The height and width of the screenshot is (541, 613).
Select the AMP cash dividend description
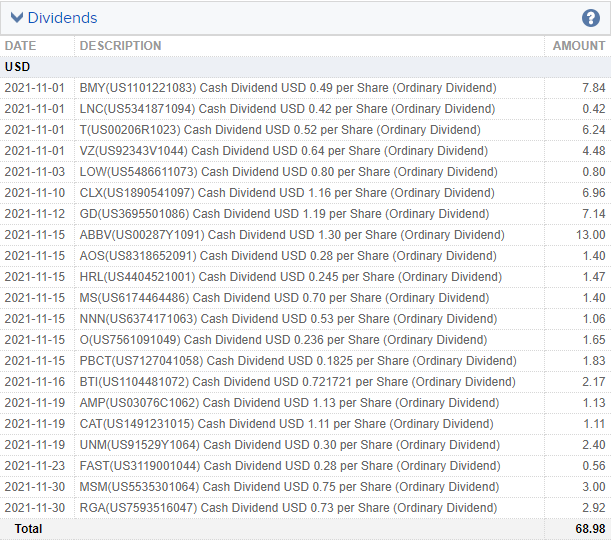(x=289, y=403)
